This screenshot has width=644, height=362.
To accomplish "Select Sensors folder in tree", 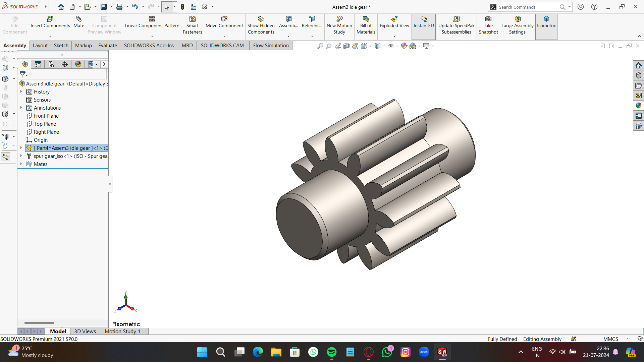I will coord(42,100).
